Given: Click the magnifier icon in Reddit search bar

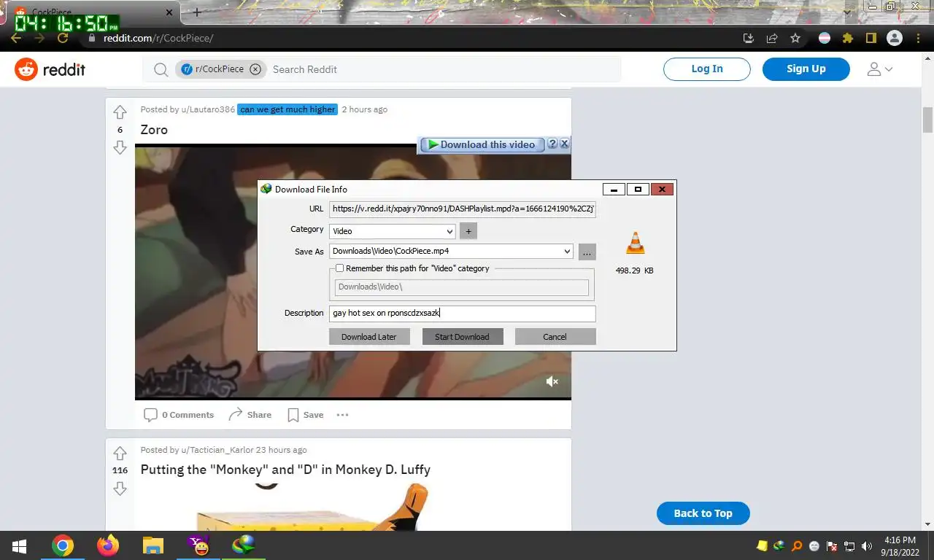Looking at the screenshot, I should (x=161, y=69).
